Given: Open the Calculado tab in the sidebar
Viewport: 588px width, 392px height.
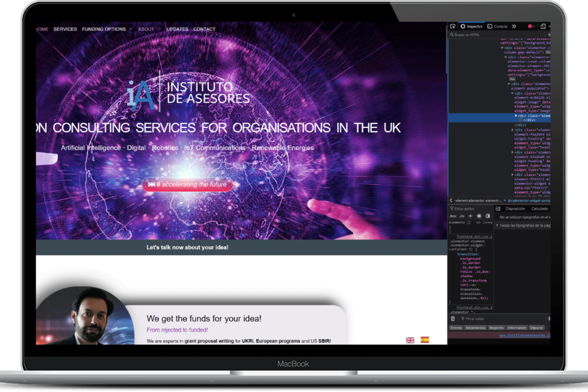Looking at the screenshot, I should 539,209.
